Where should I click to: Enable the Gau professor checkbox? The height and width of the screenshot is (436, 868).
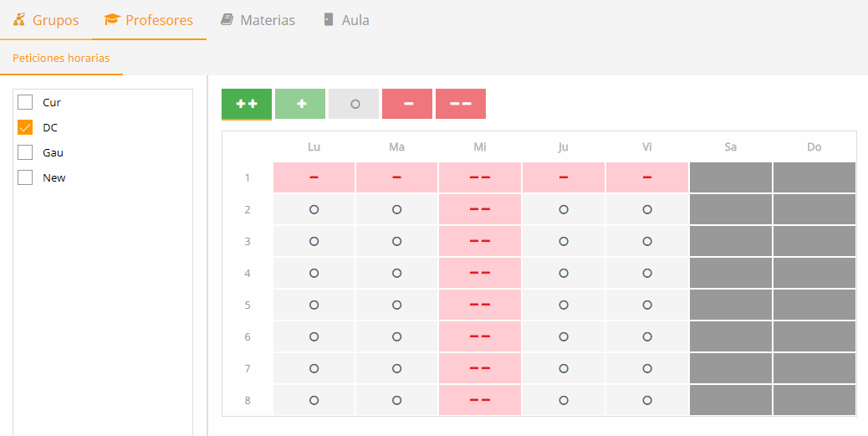(25, 152)
